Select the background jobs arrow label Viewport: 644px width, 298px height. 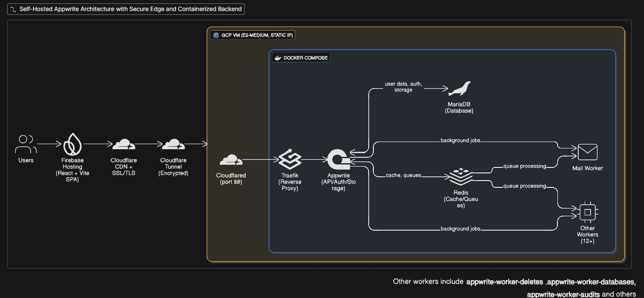460,140
